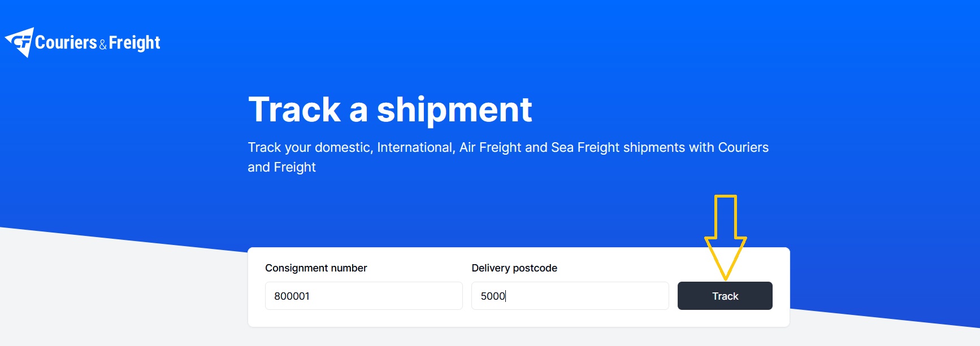The image size is (980, 346).
Task: Click the "Delivery postcode" field label
Action: (514, 268)
